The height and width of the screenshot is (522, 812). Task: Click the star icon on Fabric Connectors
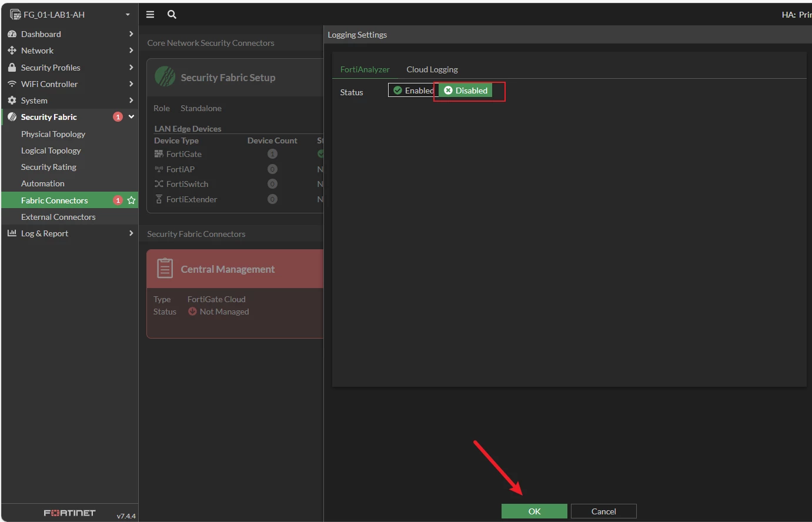click(131, 200)
